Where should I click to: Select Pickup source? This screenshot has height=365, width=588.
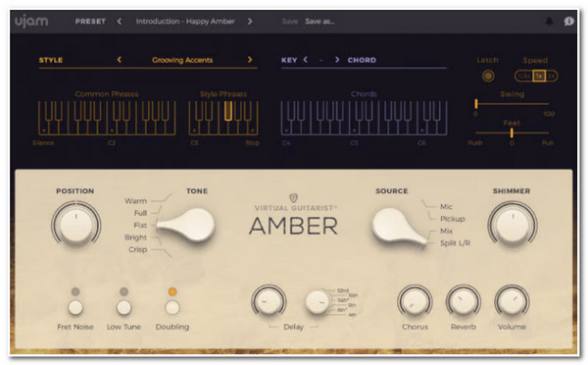coord(453,219)
